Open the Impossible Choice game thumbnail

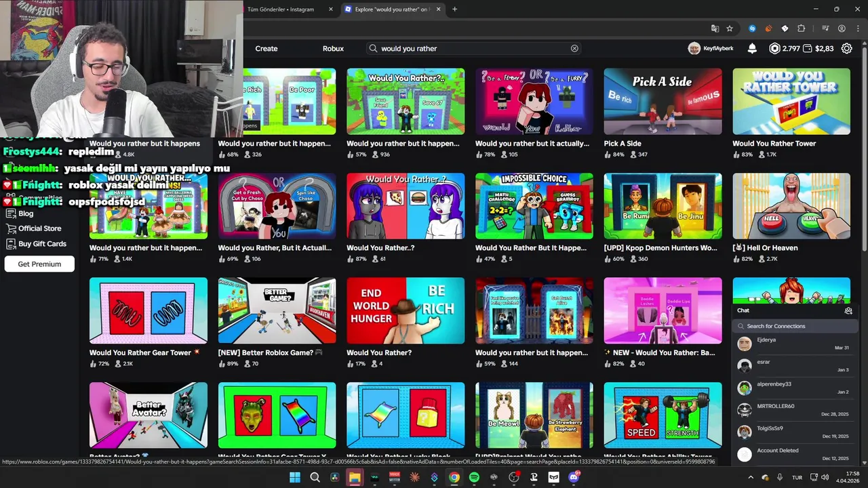point(534,206)
